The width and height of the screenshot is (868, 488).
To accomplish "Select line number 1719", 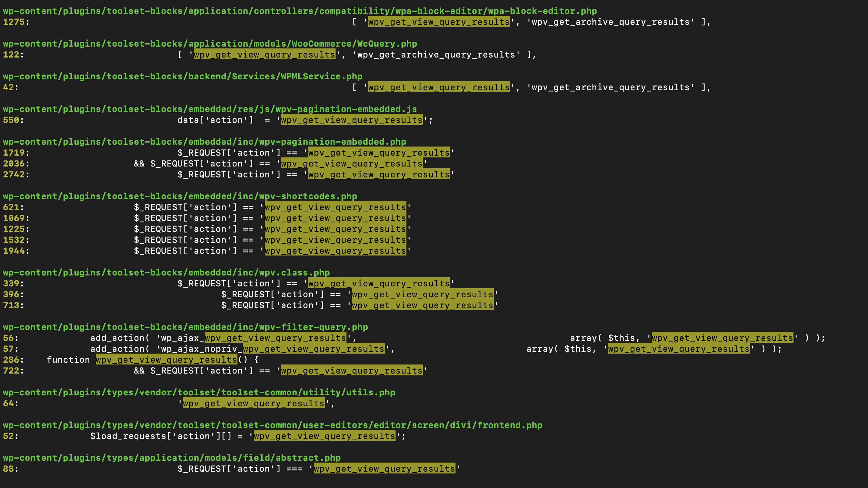I will tap(14, 153).
